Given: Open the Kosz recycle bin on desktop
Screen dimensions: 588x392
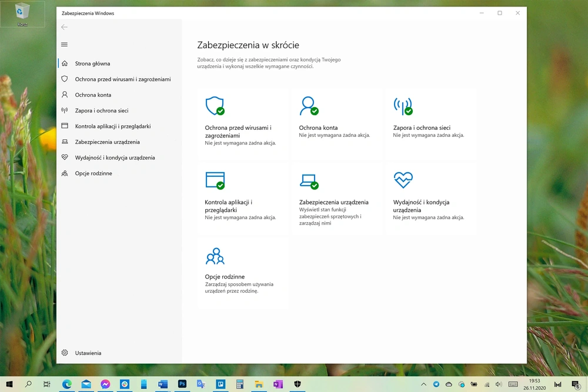Looking at the screenshot, I should (x=22, y=15).
